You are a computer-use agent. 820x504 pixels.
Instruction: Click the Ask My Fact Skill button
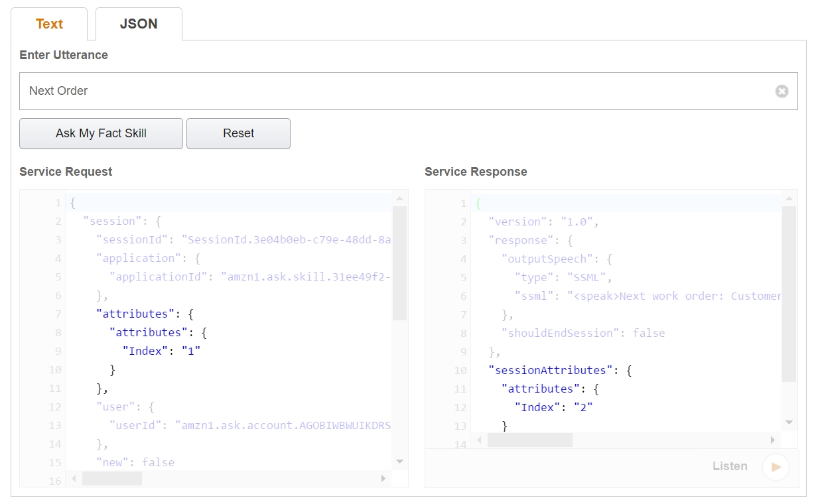click(x=101, y=133)
